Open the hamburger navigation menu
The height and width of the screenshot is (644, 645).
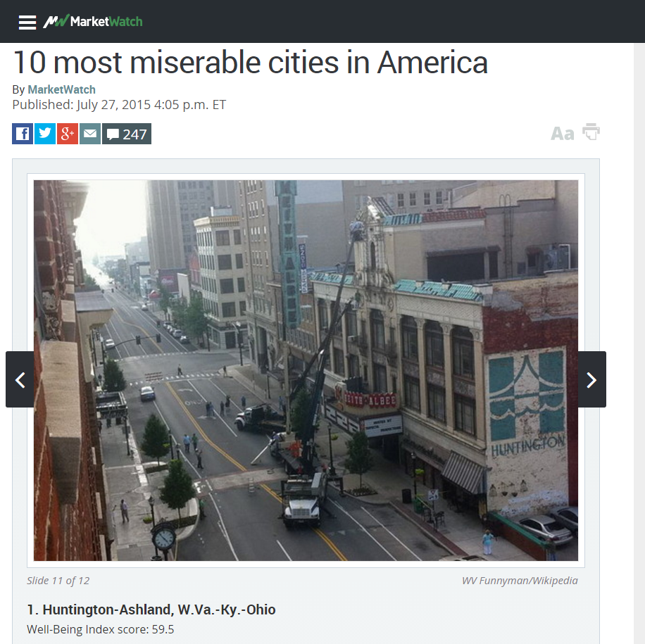(27, 23)
